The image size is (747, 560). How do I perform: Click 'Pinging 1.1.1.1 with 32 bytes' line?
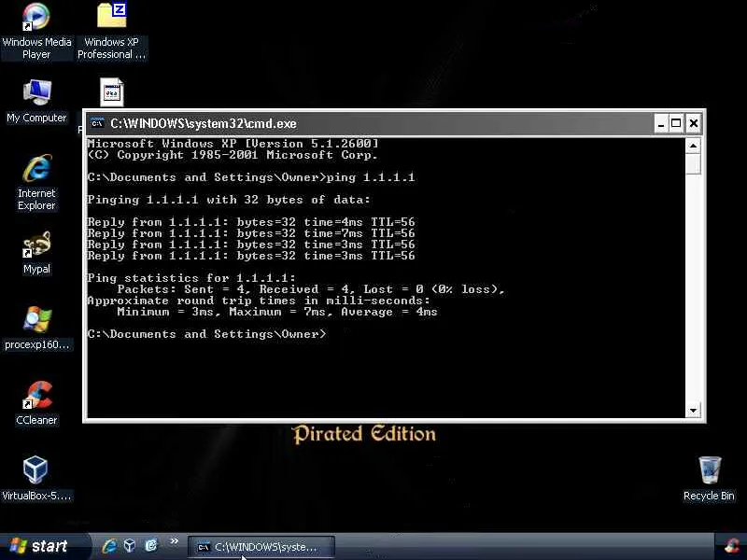(228, 200)
